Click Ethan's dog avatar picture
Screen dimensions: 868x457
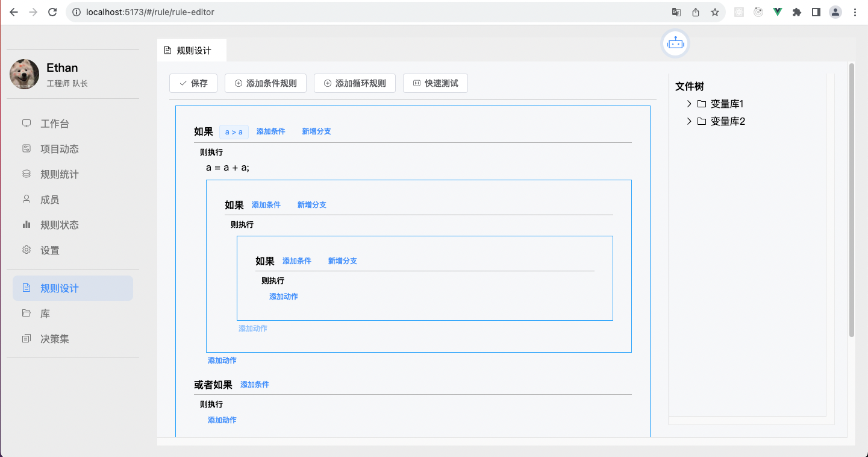[x=25, y=74]
